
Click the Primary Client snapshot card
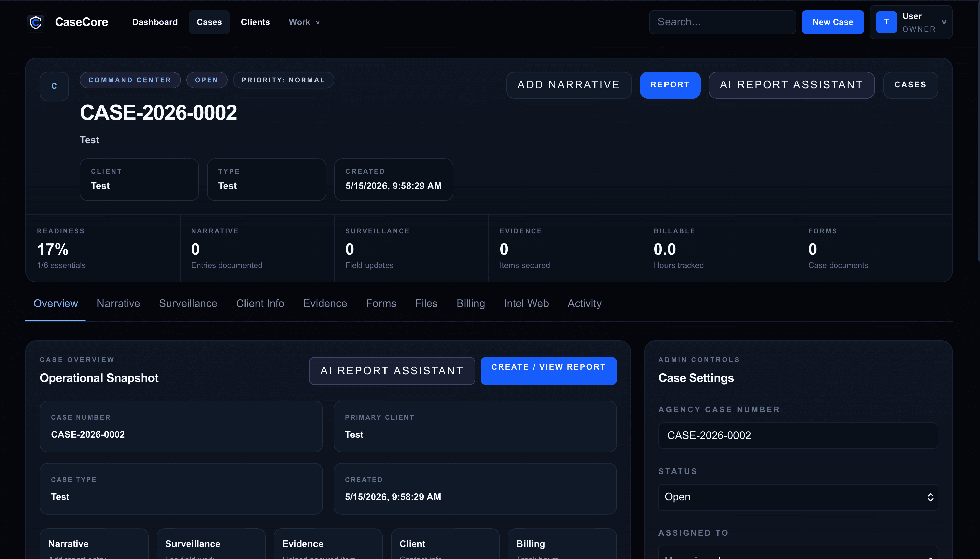click(x=475, y=427)
